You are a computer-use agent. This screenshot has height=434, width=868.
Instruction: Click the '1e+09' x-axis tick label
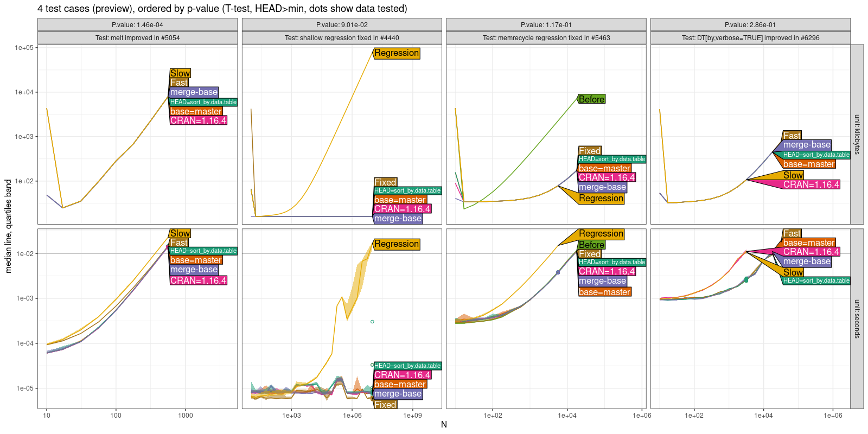pyautogui.click(x=412, y=416)
